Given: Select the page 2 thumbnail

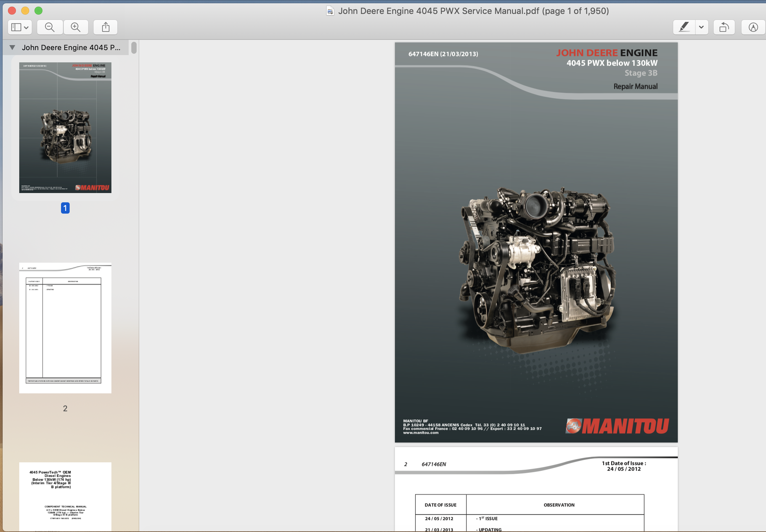Looking at the screenshot, I should pos(65,328).
